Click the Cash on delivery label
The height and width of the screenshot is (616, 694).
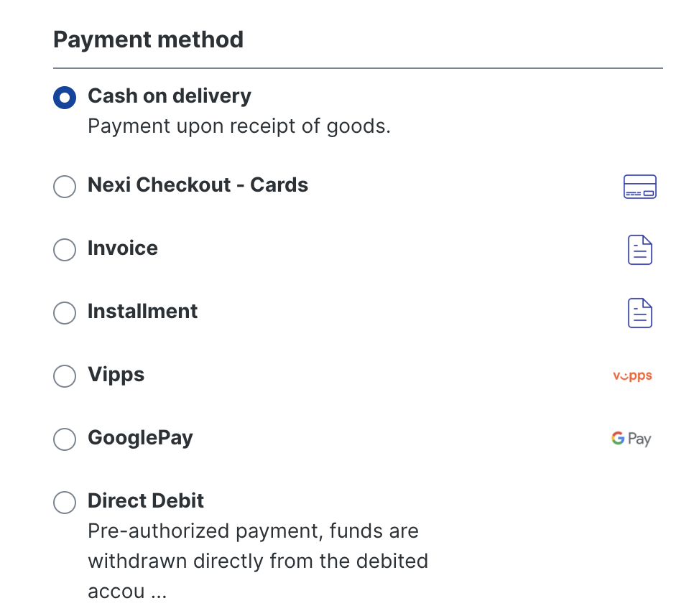[169, 95]
